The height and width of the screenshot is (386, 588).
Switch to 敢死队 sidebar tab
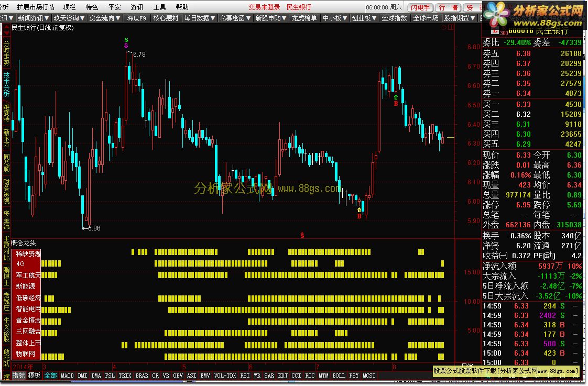pos(6,358)
